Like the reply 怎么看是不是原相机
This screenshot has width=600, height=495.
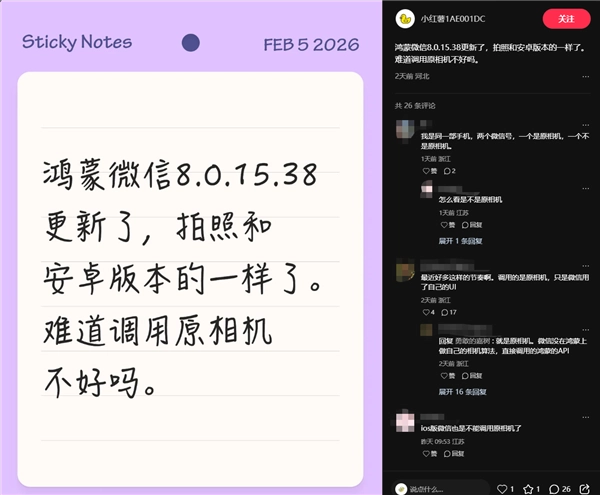[448, 225]
